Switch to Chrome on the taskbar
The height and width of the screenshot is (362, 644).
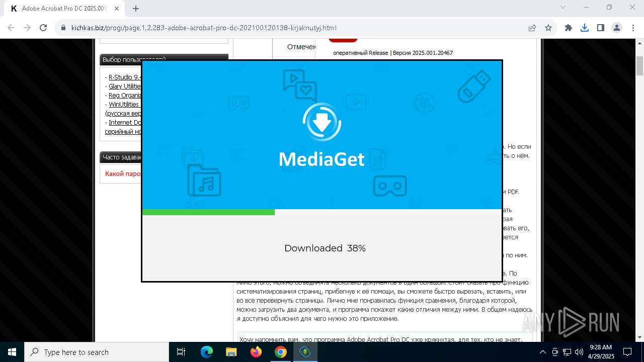click(x=281, y=352)
